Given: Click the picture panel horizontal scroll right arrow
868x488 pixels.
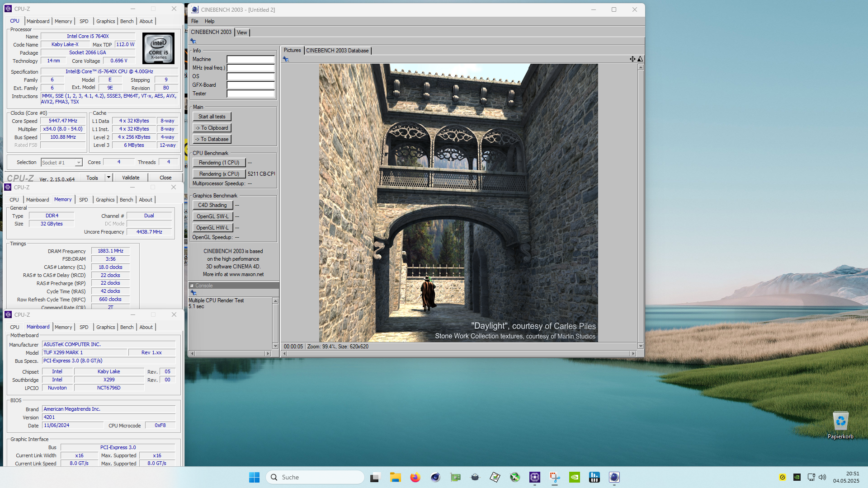Looking at the screenshot, I should point(633,354).
